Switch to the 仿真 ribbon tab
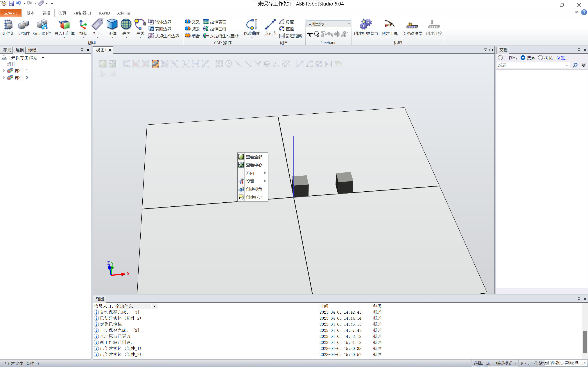 [x=62, y=13]
